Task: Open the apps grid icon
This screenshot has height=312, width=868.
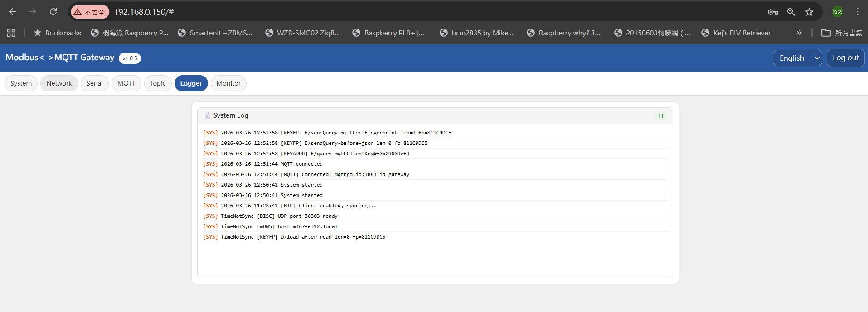Action: tap(11, 33)
